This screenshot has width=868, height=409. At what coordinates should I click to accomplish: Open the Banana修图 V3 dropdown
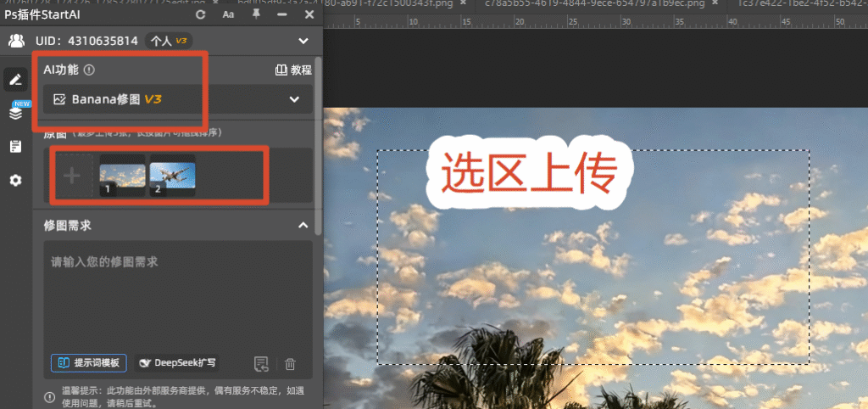(x=178, y=99)
